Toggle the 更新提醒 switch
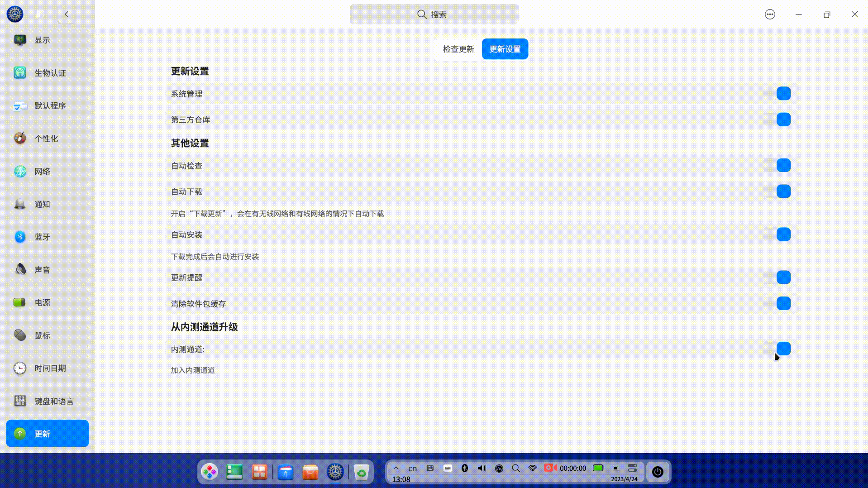The image size is (868, 488). click(777, 277)
